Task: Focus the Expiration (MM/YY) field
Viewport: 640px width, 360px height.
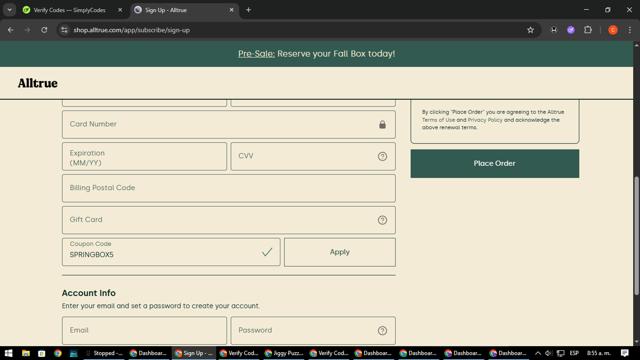Action: (144, 156)
